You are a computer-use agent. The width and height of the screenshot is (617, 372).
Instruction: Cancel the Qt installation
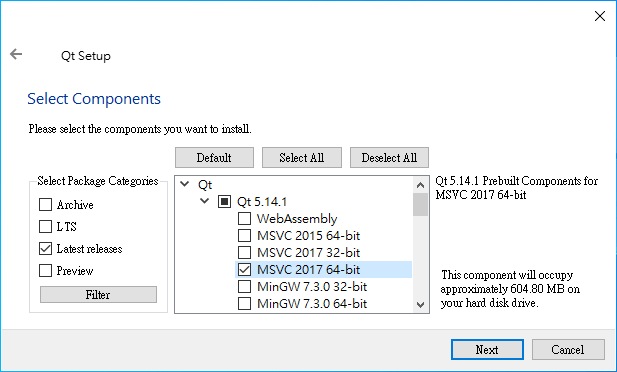coord(568,350)
